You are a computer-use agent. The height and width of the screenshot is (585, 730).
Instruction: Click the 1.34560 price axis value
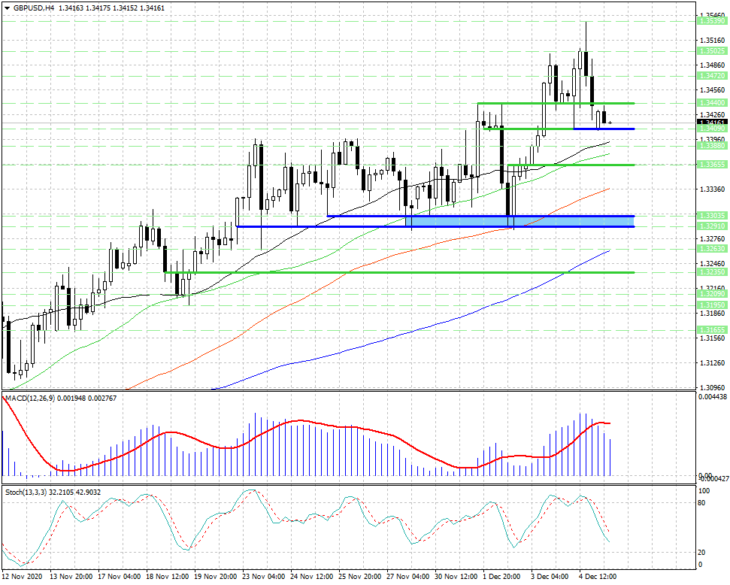click(712, 90)
